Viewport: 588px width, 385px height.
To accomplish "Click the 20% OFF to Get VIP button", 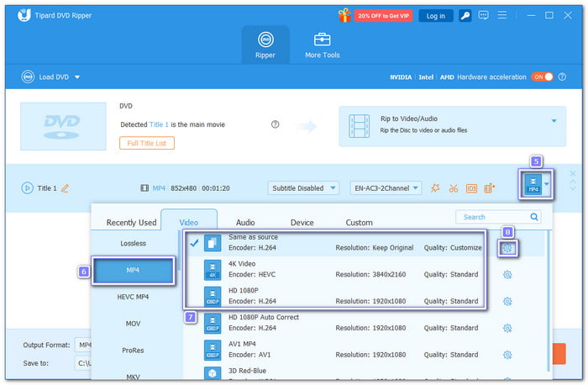I will [x=383, y=16].
